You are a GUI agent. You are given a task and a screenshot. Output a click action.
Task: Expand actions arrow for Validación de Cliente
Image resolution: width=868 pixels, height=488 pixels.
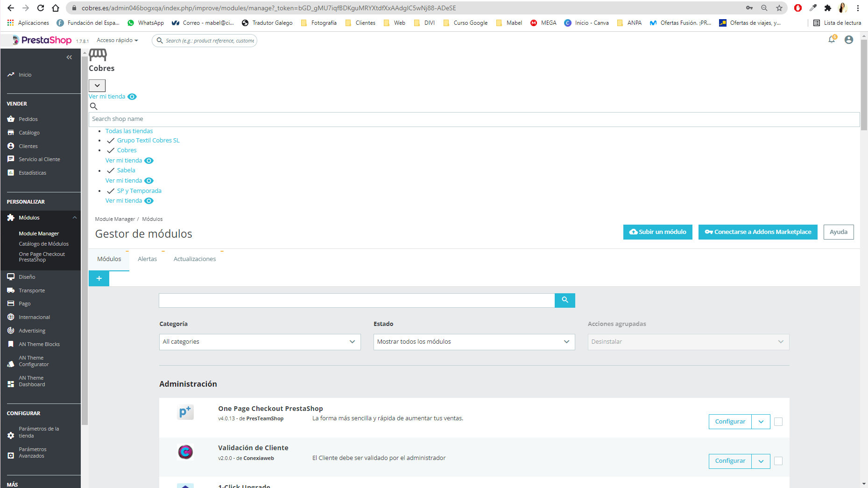(x=761, y=461)
